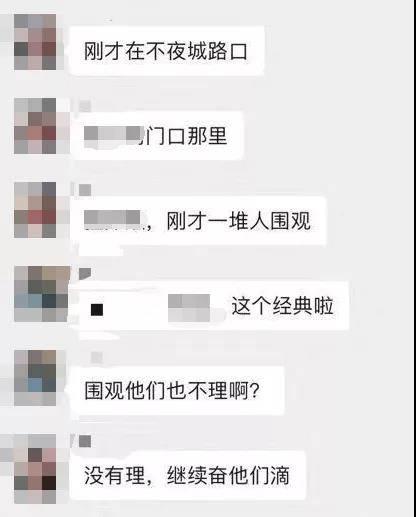416x517 pixels.
Task: Tap the avatar beside "刚才在不夜城路口" message
Action: (35, 42)
